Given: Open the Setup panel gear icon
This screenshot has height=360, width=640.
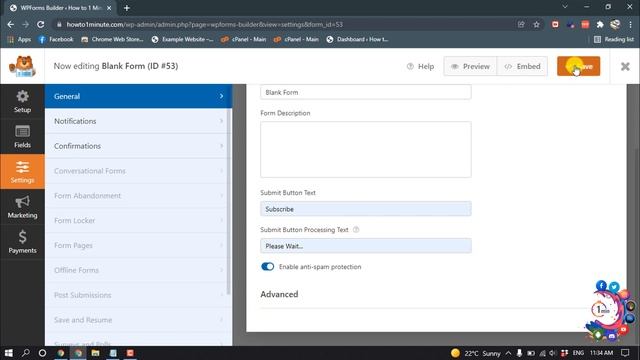Looking at the screenshot, I should 22,96.
